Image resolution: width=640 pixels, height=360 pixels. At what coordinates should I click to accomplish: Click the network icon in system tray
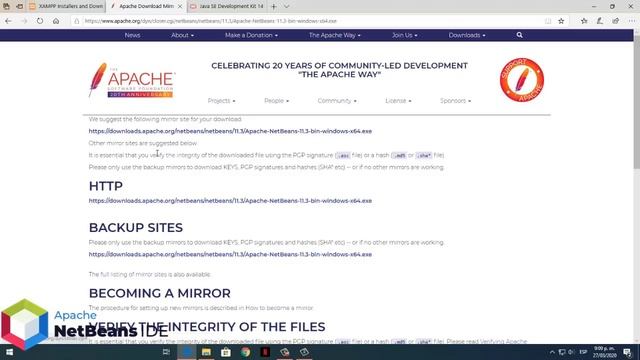coord(562,352)
